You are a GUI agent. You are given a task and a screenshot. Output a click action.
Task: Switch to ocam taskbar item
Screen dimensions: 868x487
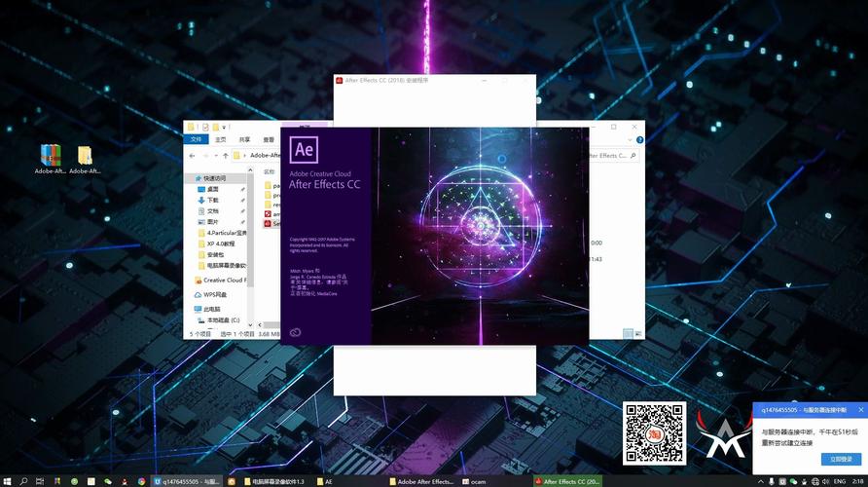475,481
